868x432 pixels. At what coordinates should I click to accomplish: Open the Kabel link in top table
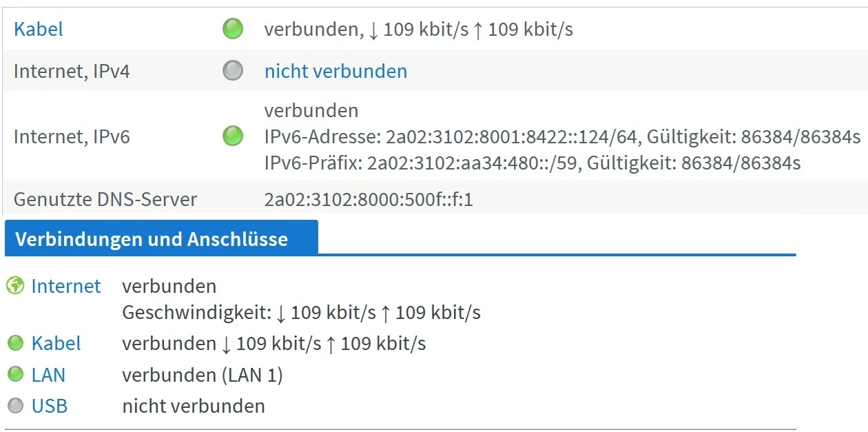(x=39, y=30)
